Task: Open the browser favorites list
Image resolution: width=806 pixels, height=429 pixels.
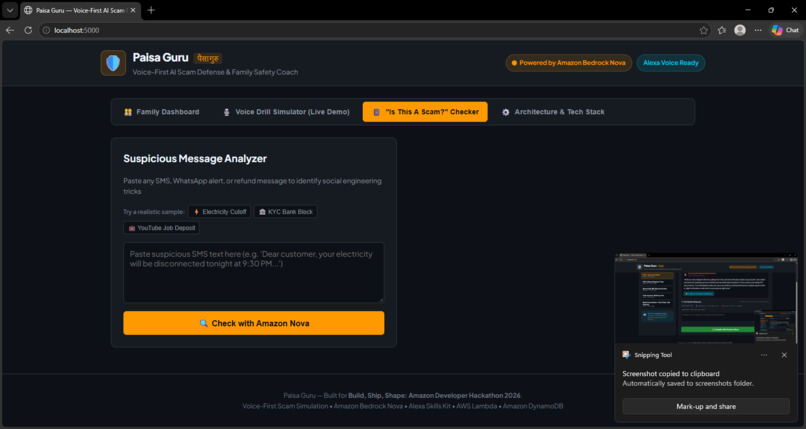Action: (722, 30)
